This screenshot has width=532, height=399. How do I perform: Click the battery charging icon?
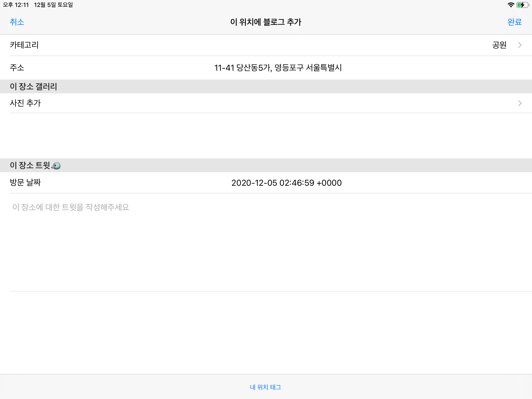click(x=522, y=5)
